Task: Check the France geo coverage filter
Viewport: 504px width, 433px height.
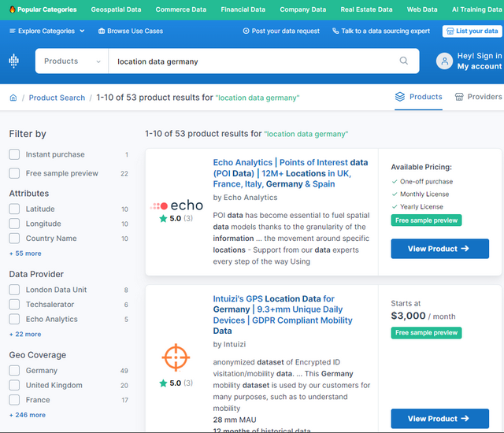Action: 14,400
